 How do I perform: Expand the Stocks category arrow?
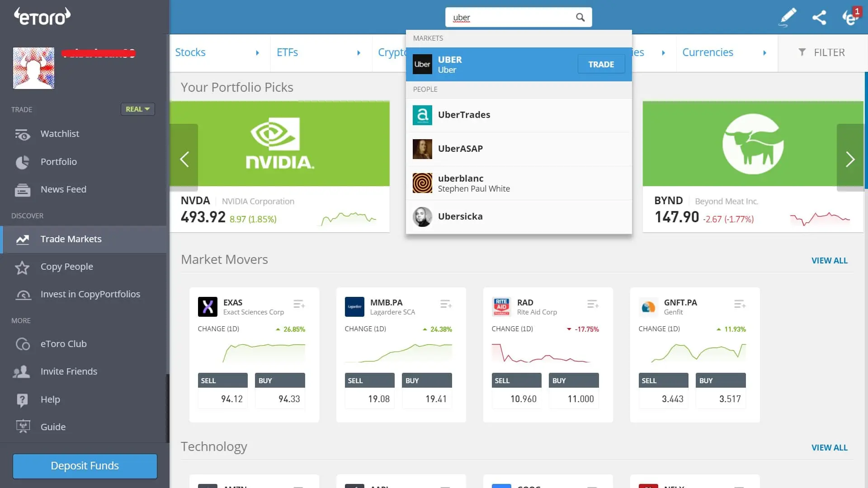coord(257,53)
